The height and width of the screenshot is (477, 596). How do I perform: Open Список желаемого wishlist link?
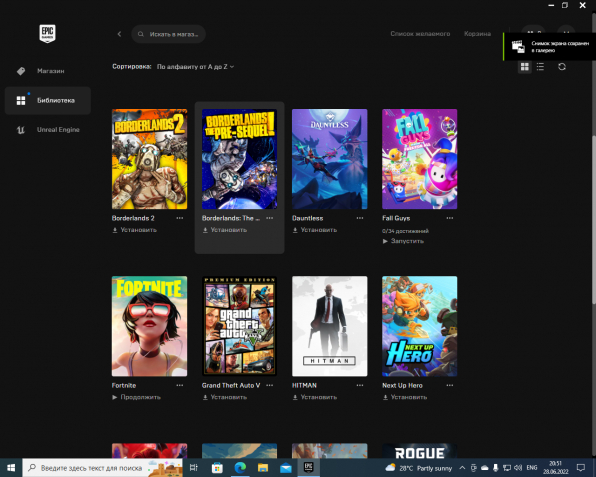tap(420, 34)
